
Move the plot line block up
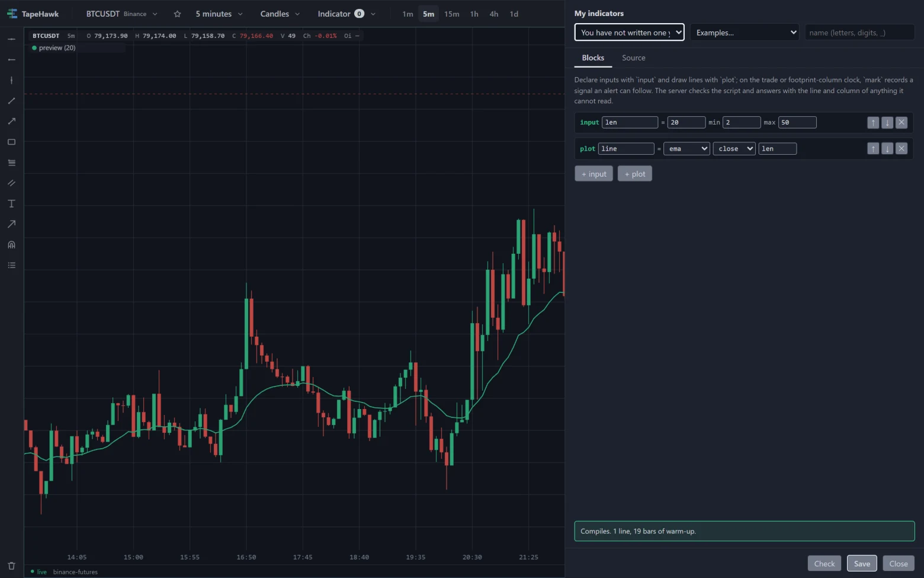pos(873,149)
